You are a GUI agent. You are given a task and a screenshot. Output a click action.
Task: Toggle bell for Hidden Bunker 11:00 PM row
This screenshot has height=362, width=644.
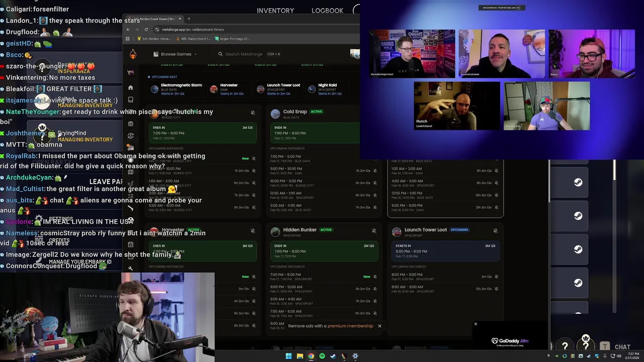[375, 289]
